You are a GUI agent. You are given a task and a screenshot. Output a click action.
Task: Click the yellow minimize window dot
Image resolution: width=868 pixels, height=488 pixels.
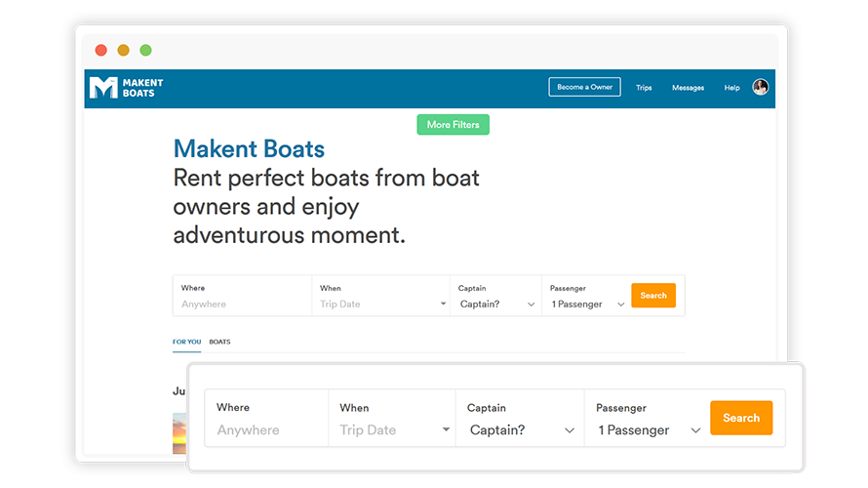click(124, 51)
